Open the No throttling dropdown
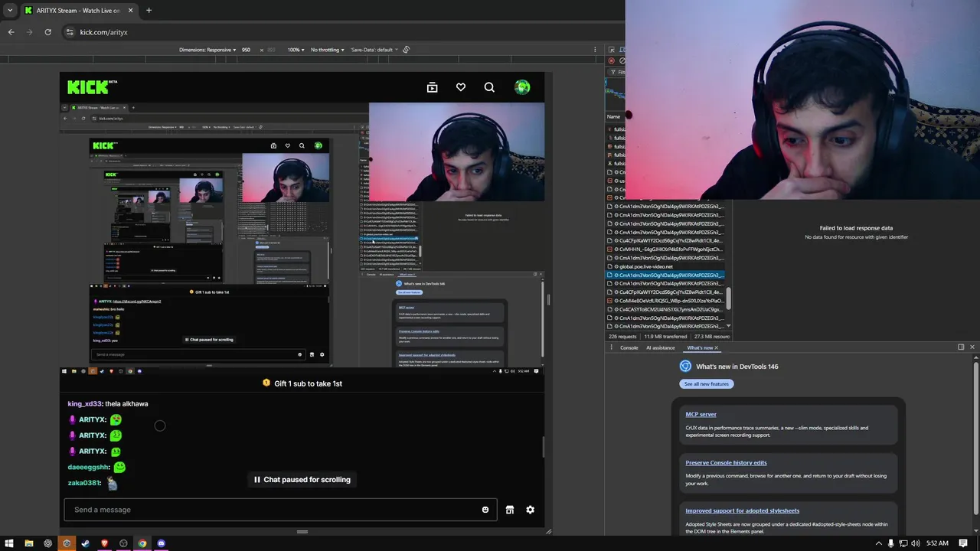Screen dimensions: 980x551 click(327, 50)
